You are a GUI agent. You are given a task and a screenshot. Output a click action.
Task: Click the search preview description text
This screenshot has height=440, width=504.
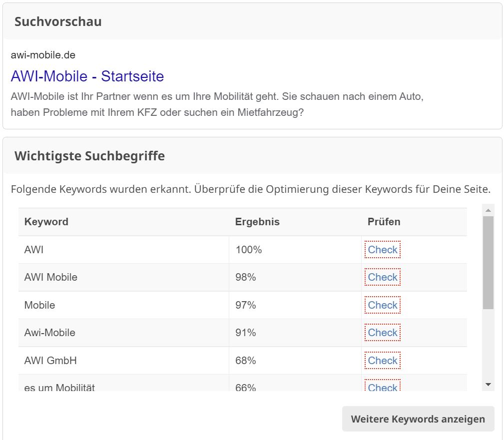point(217,104)
